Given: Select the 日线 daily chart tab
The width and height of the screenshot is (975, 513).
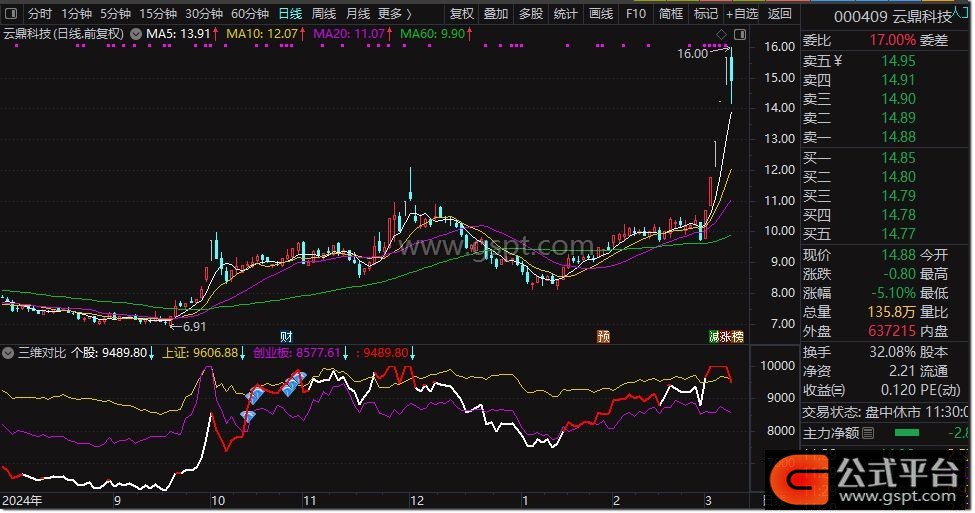Looking at the screenshot, I should (x=290, y=14).
